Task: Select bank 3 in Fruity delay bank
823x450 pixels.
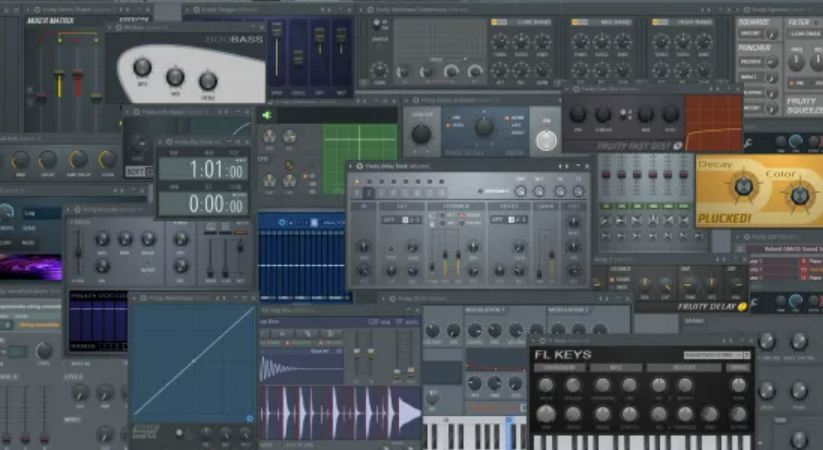Action: (381, 193)
